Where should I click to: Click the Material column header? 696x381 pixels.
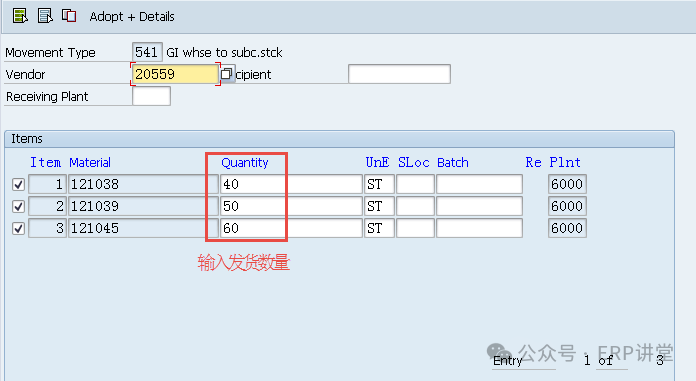90,163
